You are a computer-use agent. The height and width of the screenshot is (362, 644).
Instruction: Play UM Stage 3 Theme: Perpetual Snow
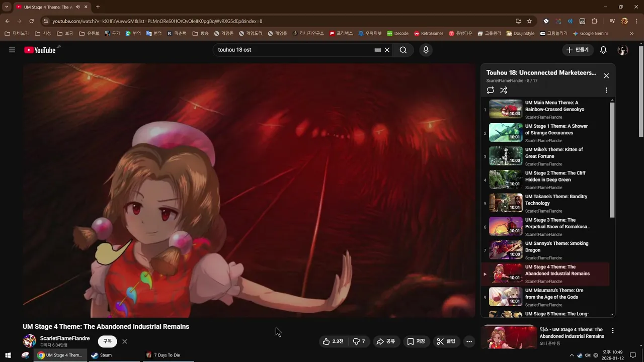[545, 227]
